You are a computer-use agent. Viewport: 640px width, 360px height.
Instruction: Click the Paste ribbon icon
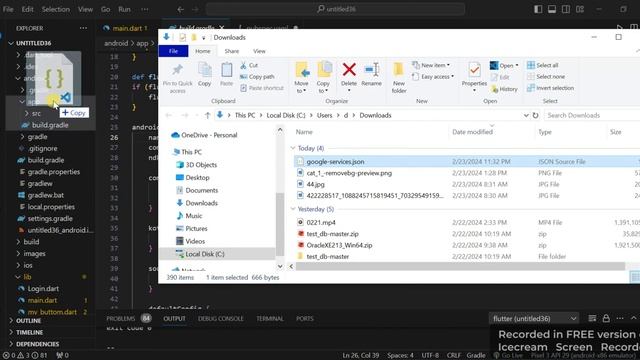[227, 70]
